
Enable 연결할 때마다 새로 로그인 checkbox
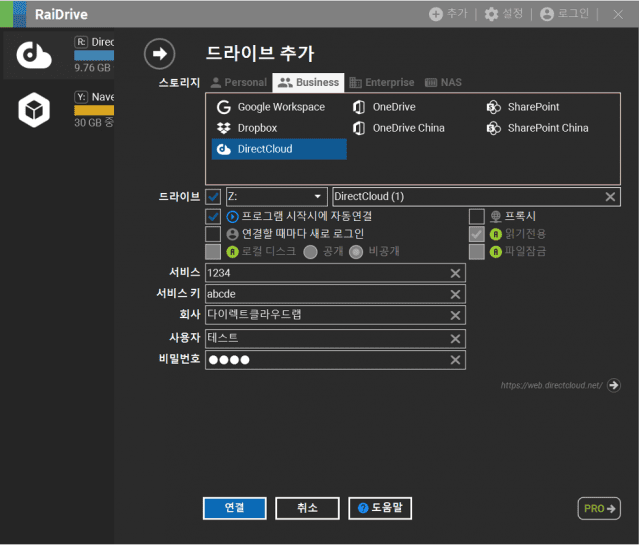pyautogui.click(x=213, y=234)
